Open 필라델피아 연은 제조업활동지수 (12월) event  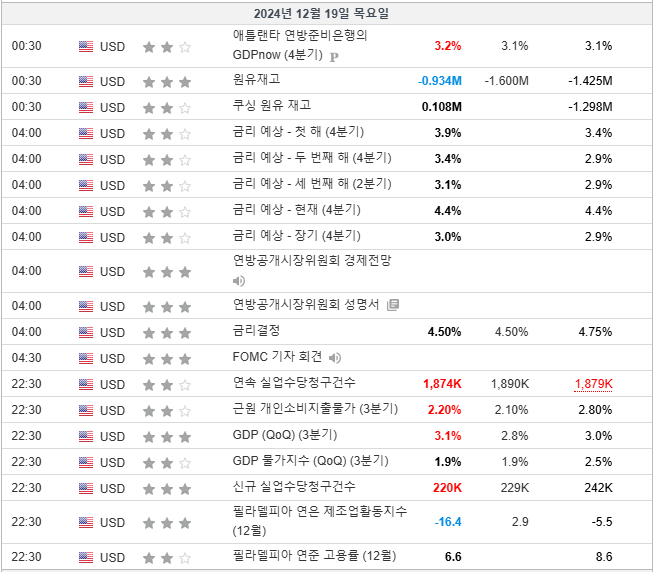(x=320, y=521)
